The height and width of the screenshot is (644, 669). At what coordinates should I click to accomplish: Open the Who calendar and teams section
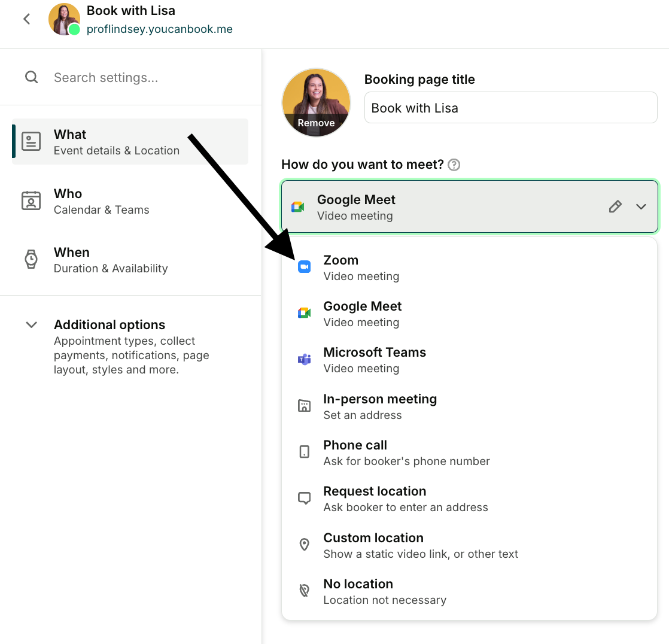coord(130,201)
